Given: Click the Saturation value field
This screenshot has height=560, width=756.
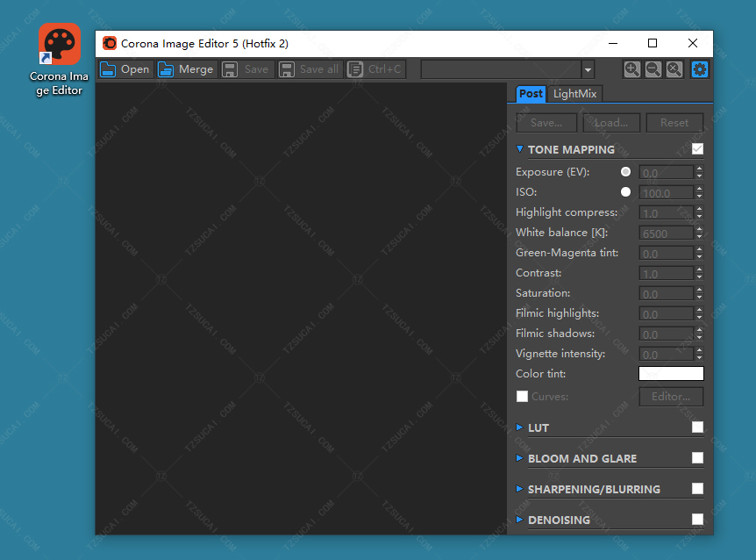Looking at the screenshot, I should coord(667,294).
